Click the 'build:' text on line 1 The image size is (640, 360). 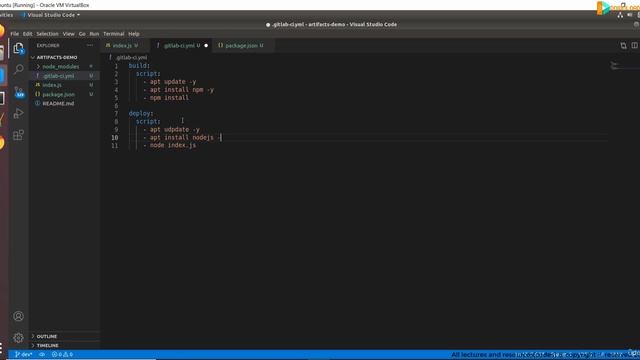[x=139, y=66]
